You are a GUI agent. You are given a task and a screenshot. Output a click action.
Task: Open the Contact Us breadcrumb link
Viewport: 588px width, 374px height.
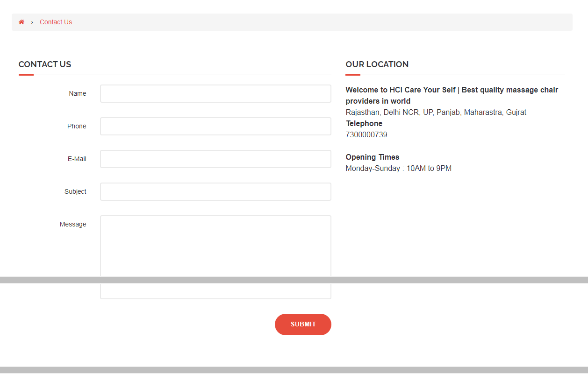pyautogui.click(x=56, y=22)
